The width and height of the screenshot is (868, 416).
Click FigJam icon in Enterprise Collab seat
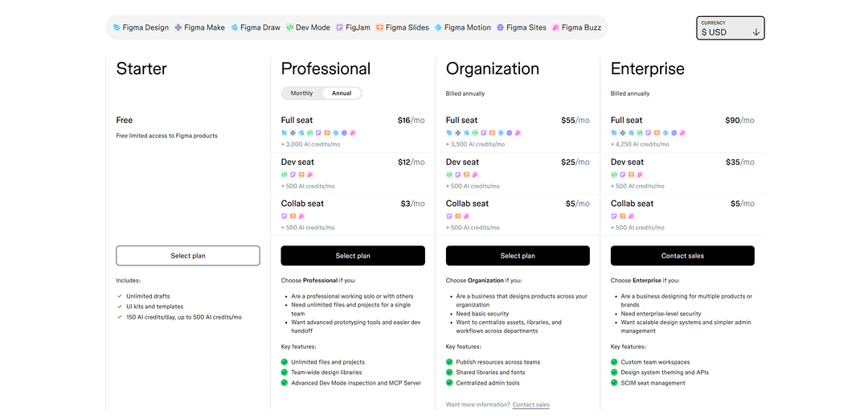[x=615, y=216]
